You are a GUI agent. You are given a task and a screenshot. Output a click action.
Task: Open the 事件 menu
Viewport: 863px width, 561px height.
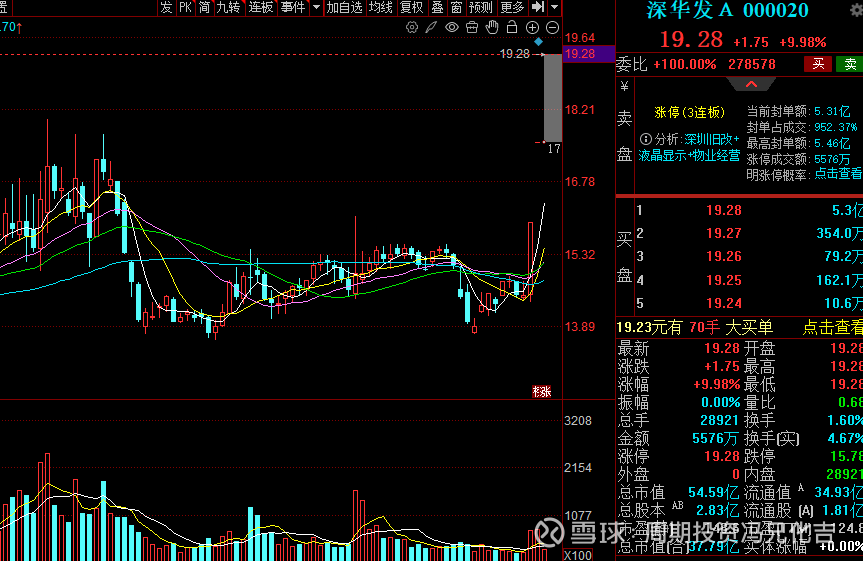pos(292,7)
